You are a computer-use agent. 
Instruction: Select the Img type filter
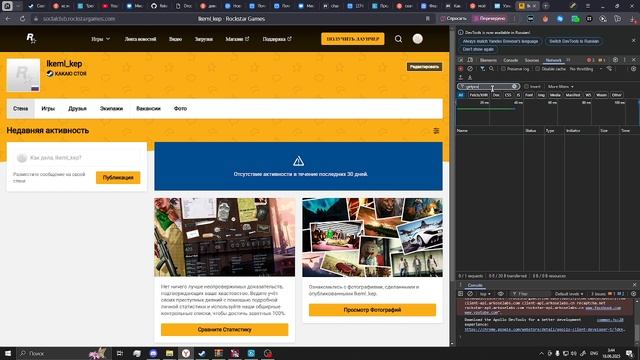click(x=541, y=95)
